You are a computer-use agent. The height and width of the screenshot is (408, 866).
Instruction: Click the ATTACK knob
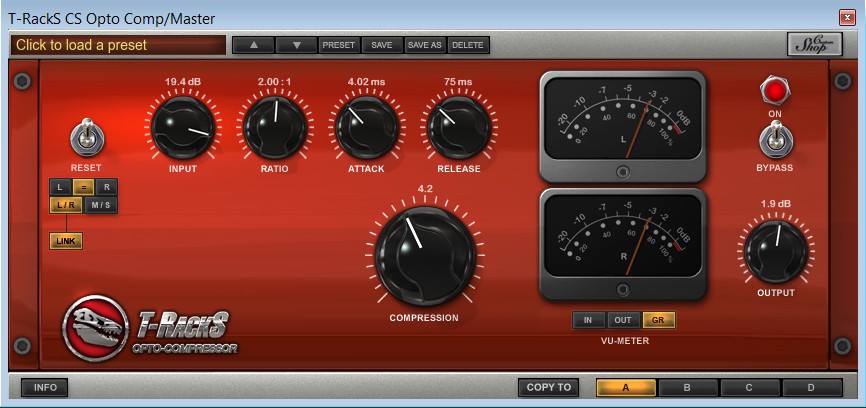(x=366, y=128)
